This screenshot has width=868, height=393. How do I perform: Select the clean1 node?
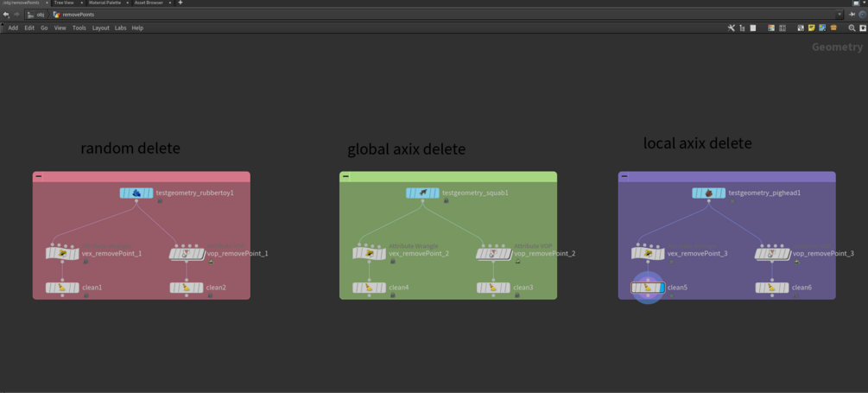(62, 288)
